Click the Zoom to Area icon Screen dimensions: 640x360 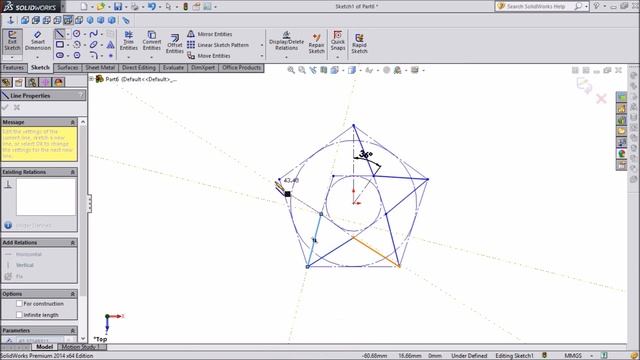302,70
